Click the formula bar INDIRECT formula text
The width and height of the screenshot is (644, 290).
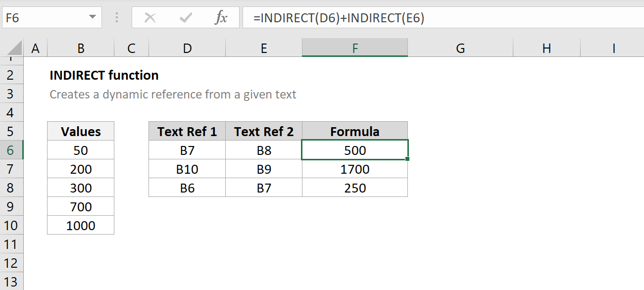pos(339,18)
